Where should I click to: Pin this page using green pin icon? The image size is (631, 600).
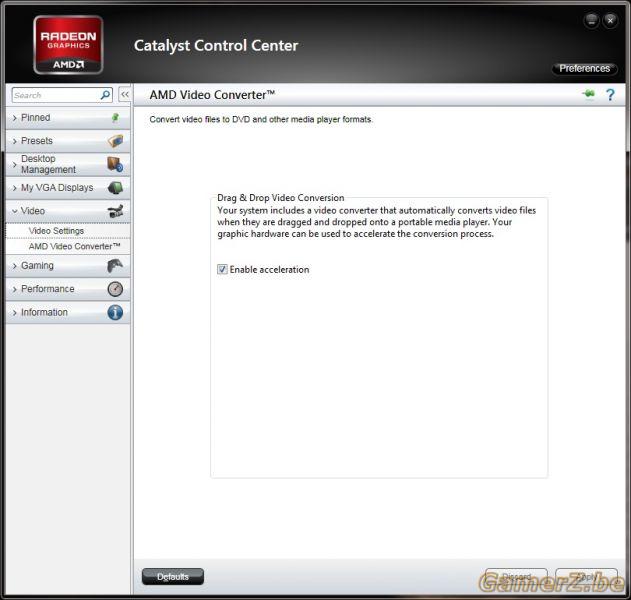(588, 94)
